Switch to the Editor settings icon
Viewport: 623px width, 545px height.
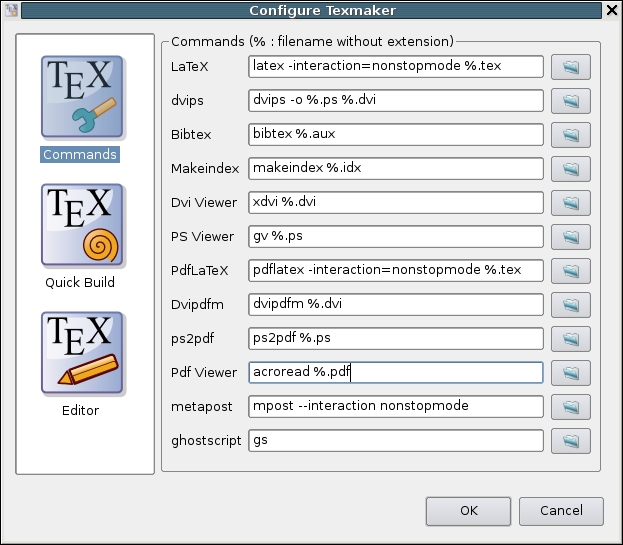(x=81, y=352)
